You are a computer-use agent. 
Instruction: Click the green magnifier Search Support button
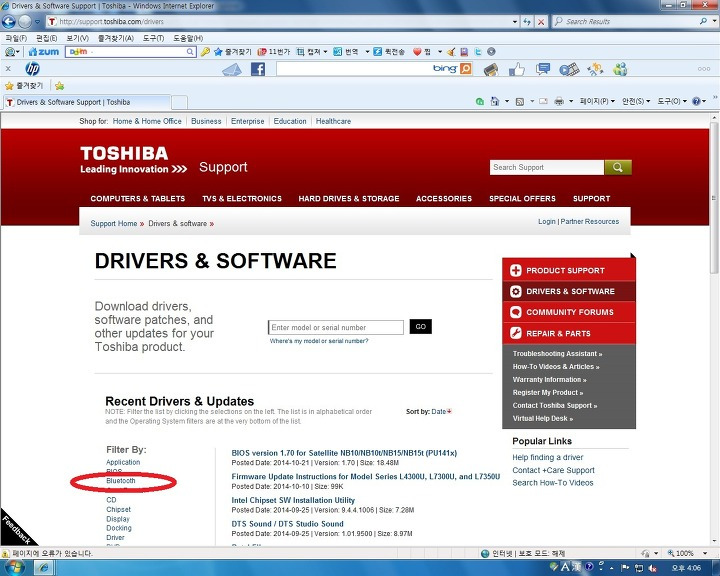tap(618, 167)
